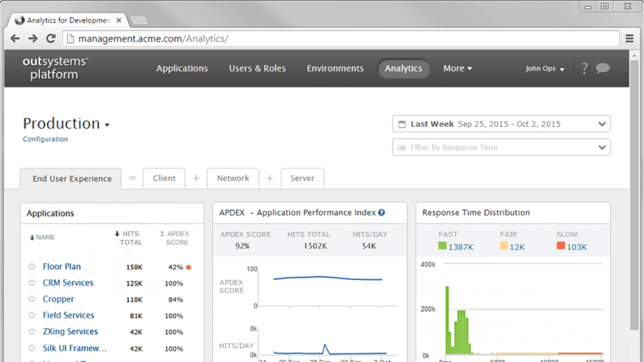Click the Hits Total value 1502K
This screenshot has width=644, height=362.
point(315,246)
